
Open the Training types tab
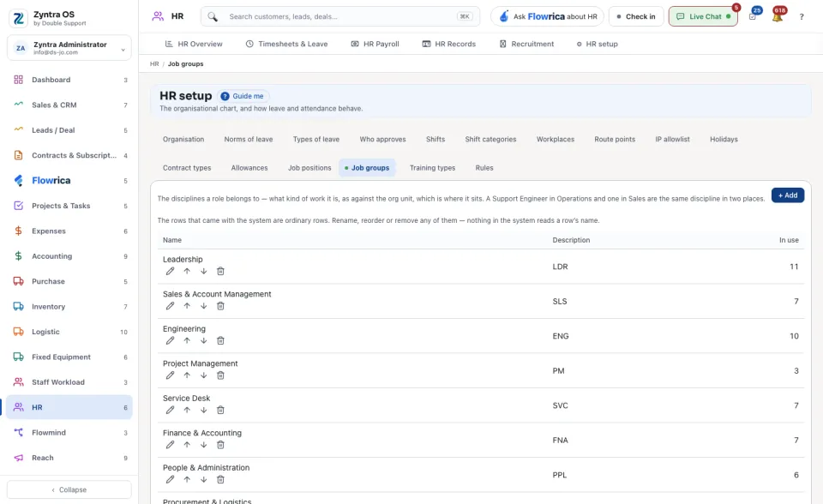(x=432, y=168)
